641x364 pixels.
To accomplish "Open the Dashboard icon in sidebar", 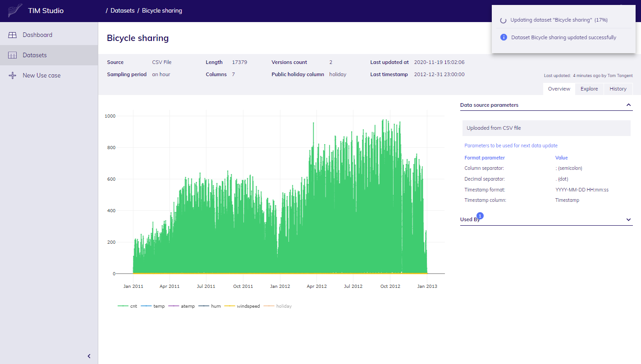I will [13, 35].
